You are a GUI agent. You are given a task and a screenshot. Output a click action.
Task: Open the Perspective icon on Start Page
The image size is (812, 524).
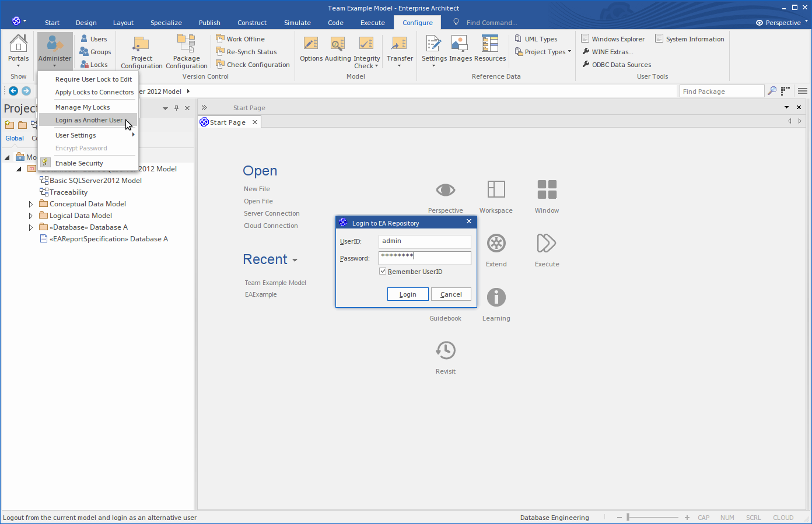pyautogui.click(x=445, y=190)
